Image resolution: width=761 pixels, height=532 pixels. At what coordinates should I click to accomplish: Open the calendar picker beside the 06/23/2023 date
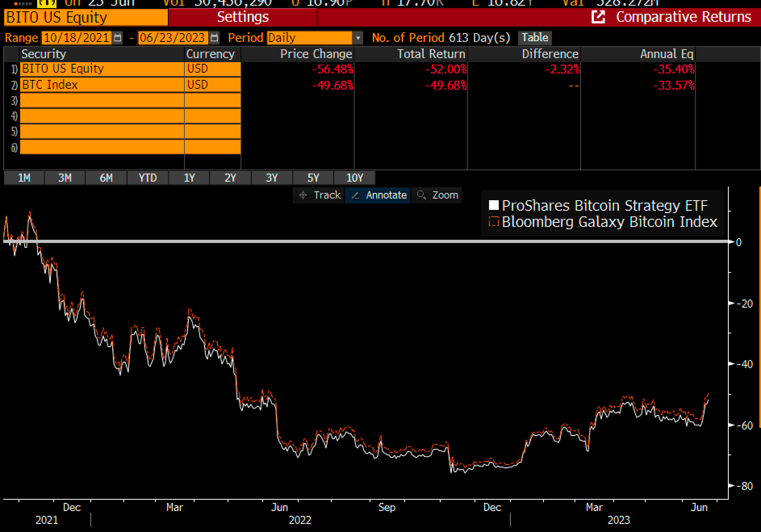pos(214,38)
